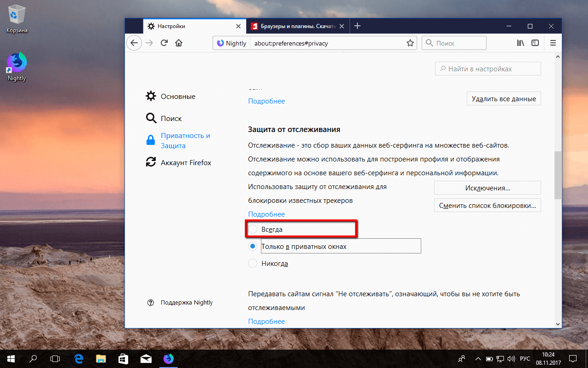Open the sidebar panel icon
The height and width of the screenshot is (368, 588).
pos(535,42)
